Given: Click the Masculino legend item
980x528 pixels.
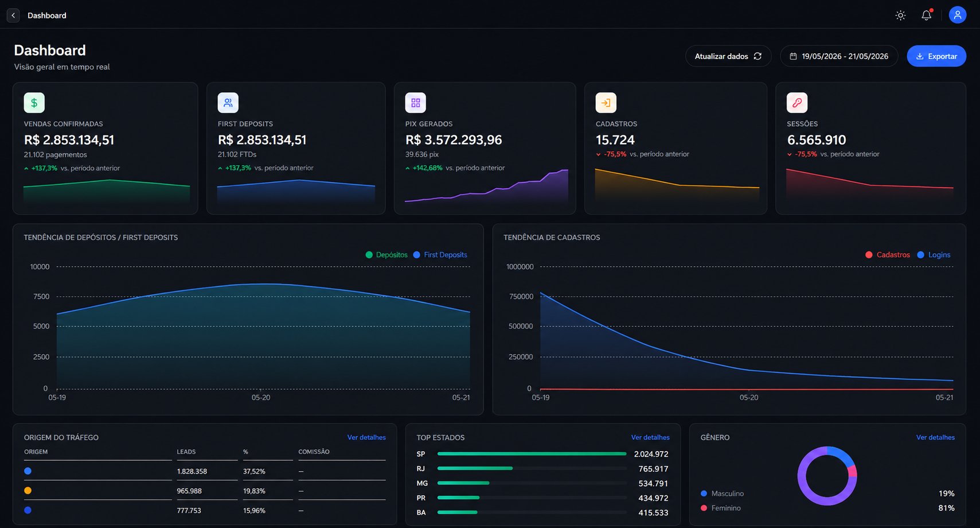Looking at the screenshot, I should pos(722,494).
